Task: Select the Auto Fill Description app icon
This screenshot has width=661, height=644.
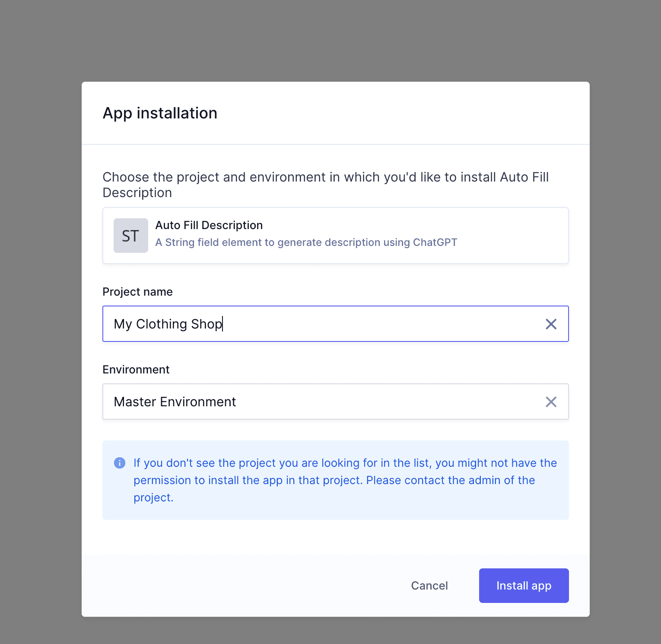Action: click(x=130, y=235)
